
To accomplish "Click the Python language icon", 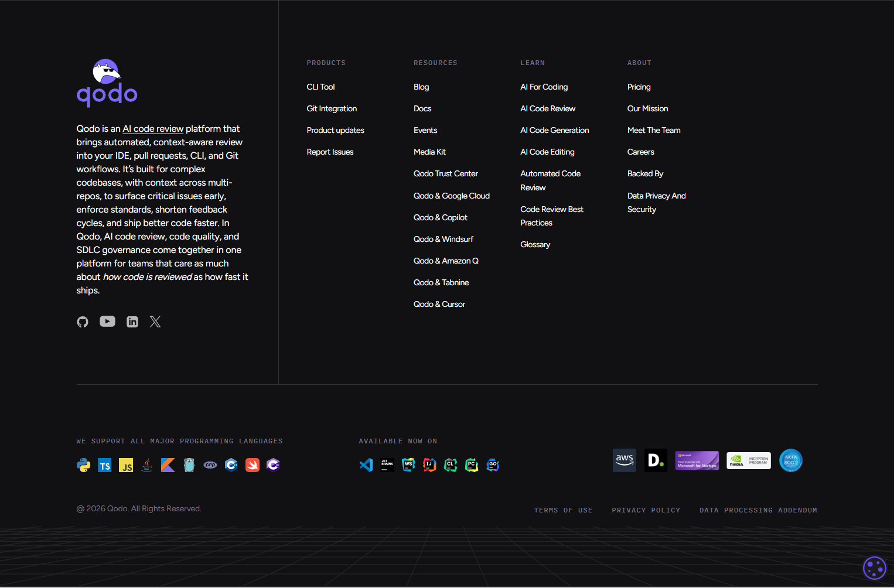I will [x=84, y=465].
